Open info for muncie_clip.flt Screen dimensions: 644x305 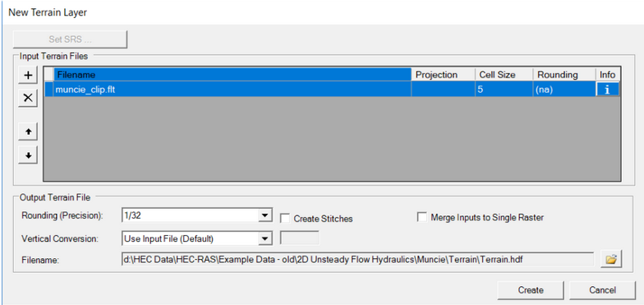(608, 90)
